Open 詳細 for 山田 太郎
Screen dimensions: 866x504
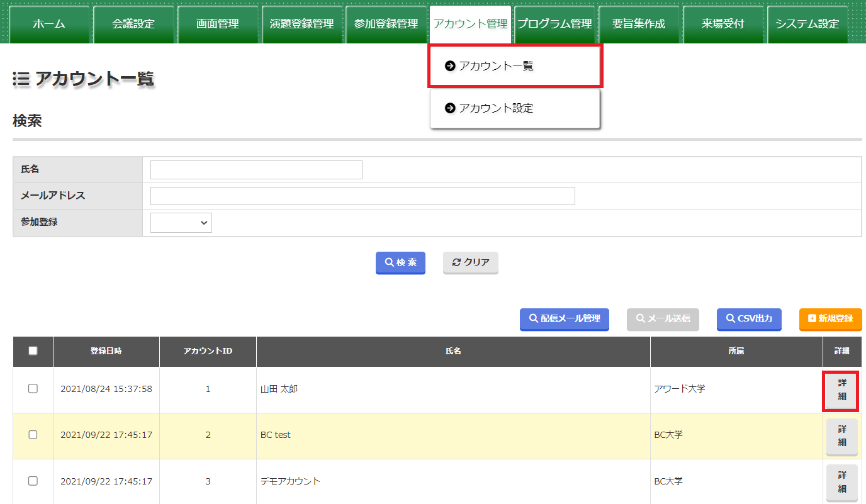841,390
